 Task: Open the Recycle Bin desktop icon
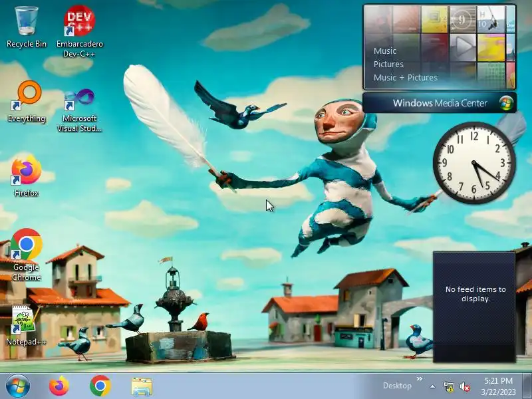[x=27, y=27]
